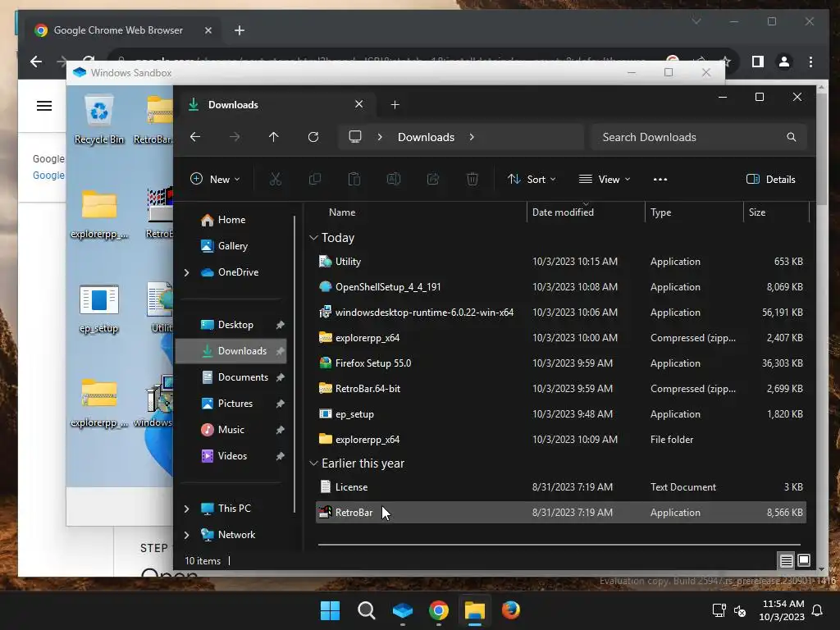This screenshot has width=840, height=630.
Task: Open taskbar Search
Action: click(367, 610)
